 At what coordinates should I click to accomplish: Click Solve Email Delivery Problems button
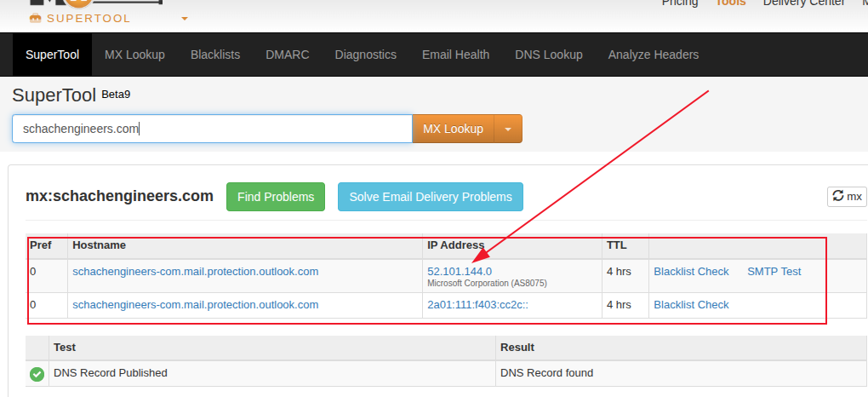(431, 197)
